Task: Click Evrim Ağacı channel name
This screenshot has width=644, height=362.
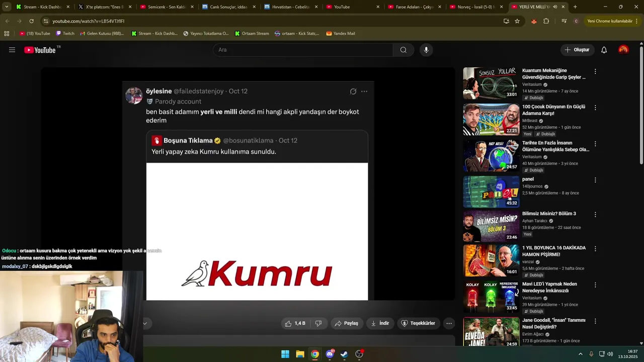Action: pos(533,334)
